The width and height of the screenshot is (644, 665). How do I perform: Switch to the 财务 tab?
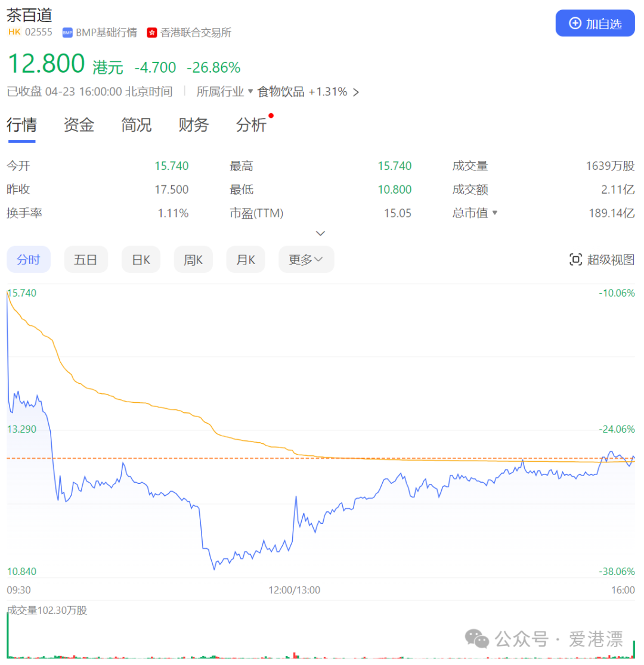click(194, 125)
